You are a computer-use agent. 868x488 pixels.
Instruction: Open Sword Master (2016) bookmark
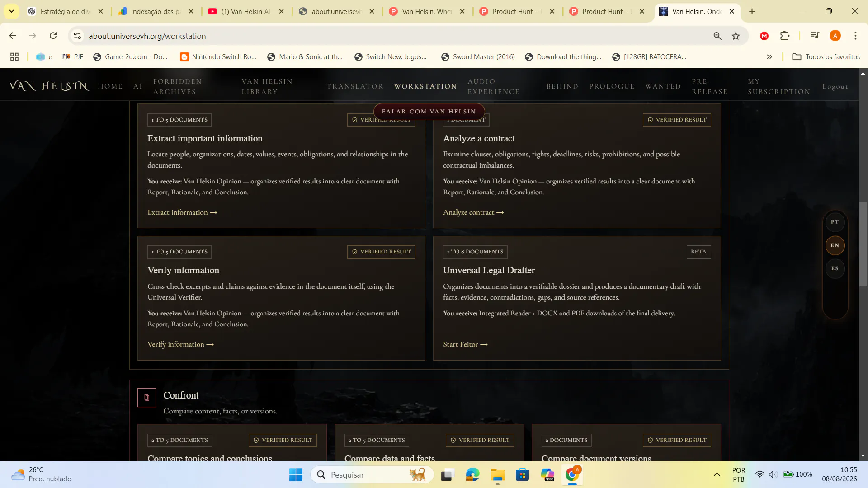478,56
